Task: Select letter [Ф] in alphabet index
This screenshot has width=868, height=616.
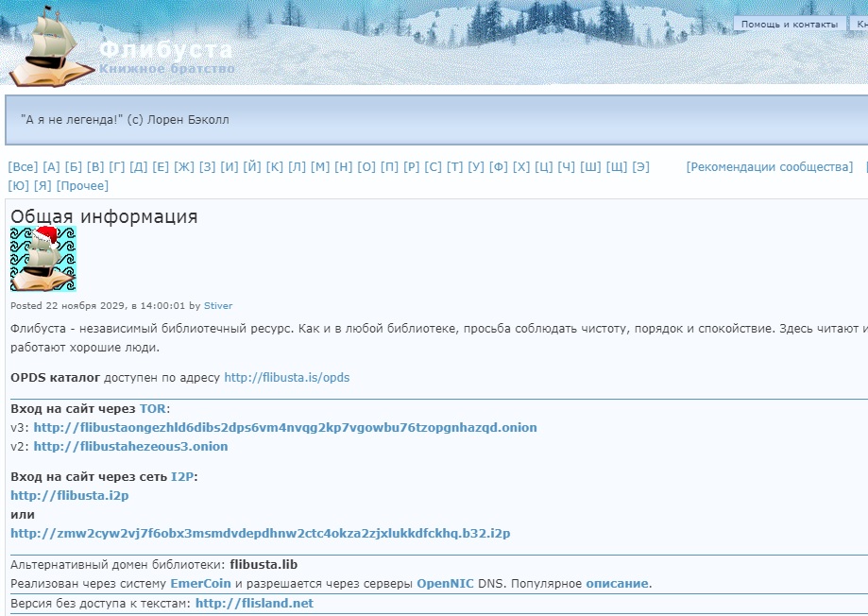Action: pos(498,166)
